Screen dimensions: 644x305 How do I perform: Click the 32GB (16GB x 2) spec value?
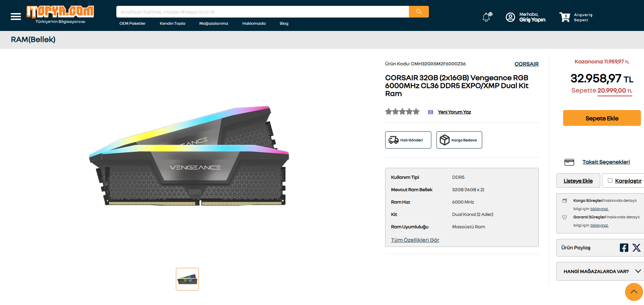click(468, 190)
